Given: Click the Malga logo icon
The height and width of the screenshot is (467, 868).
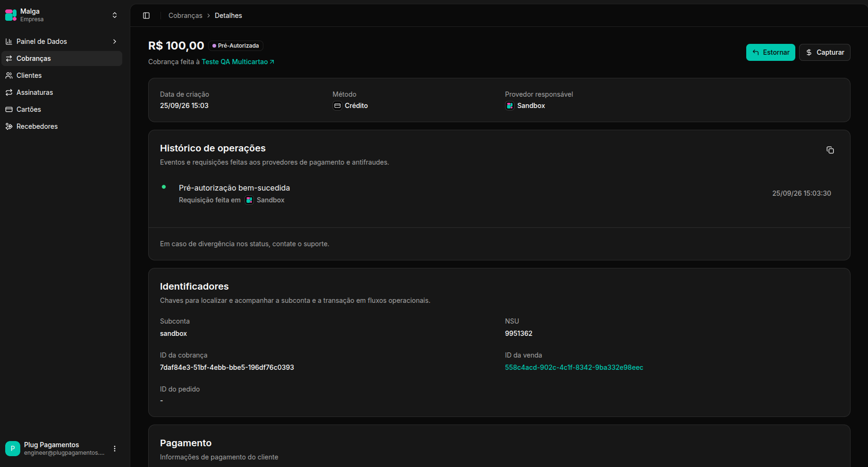Looking at the screenshot, I should (11, 15).
